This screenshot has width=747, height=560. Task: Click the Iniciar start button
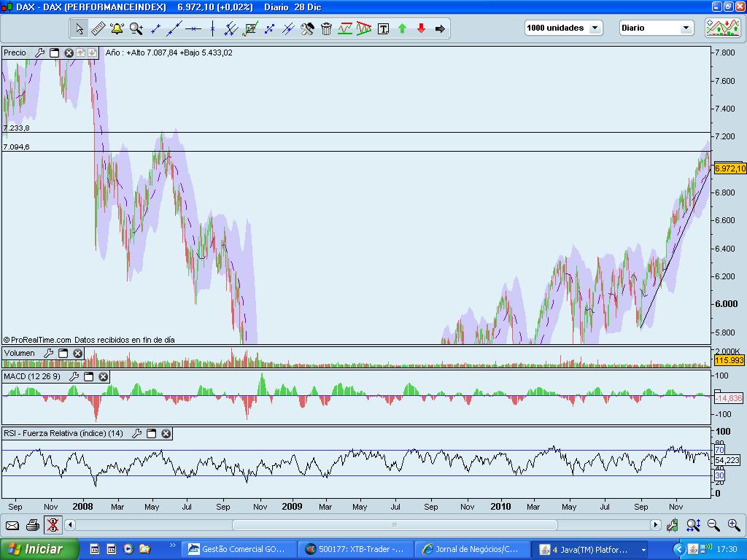pyautogui.click(x=39, y=549)
